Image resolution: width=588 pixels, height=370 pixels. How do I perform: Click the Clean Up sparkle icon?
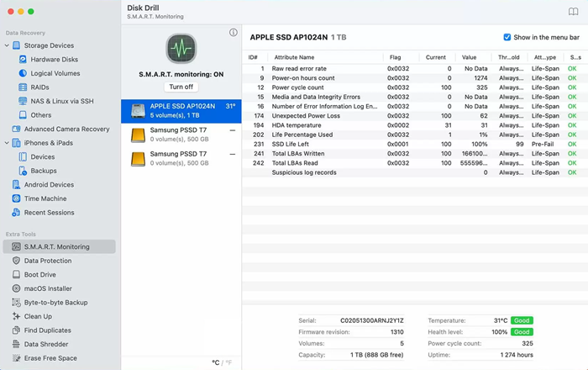[16, 316]
